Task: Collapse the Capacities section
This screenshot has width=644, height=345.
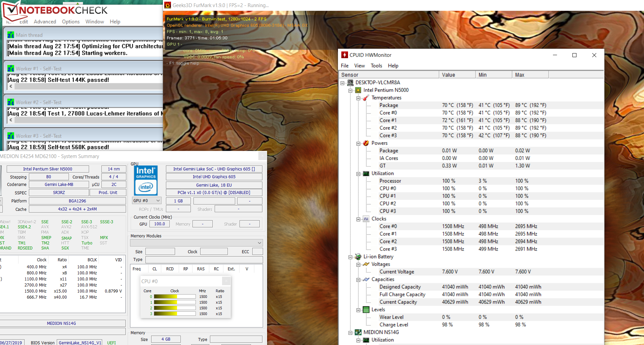Action: pos(358,280)
